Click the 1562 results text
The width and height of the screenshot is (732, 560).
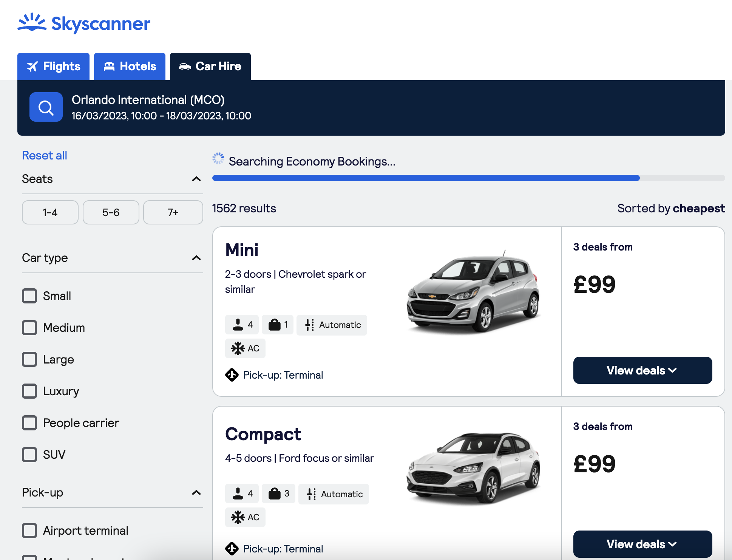click(x=244, y=208)
